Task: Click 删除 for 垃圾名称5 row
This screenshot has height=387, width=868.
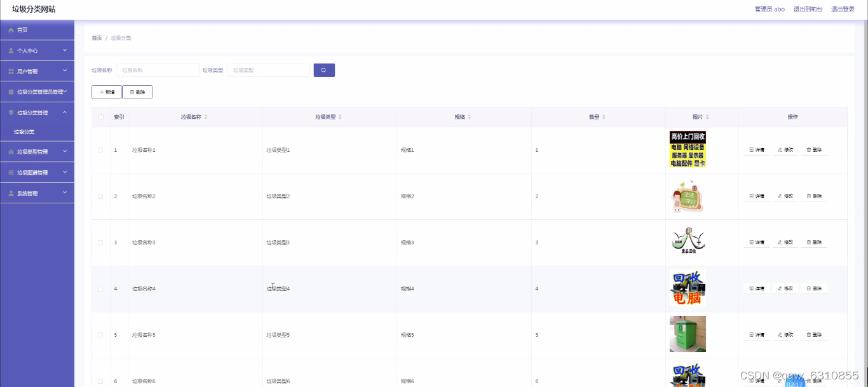Action: [814, 335]
